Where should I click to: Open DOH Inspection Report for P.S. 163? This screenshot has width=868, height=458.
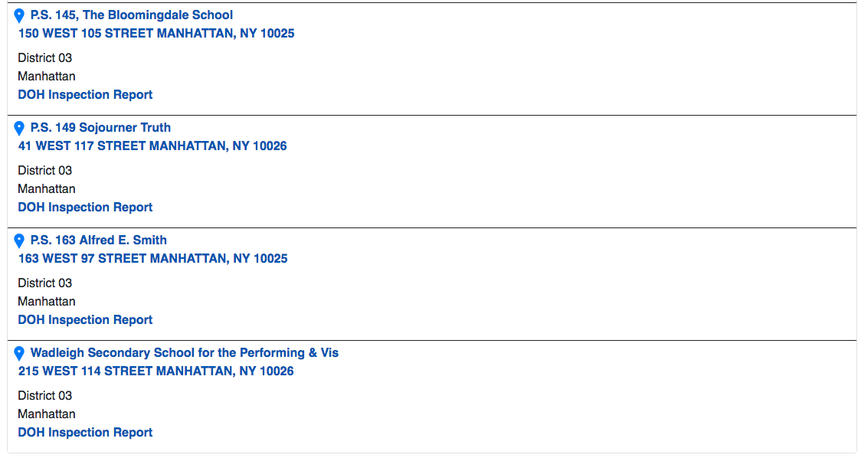pos(85,320)
